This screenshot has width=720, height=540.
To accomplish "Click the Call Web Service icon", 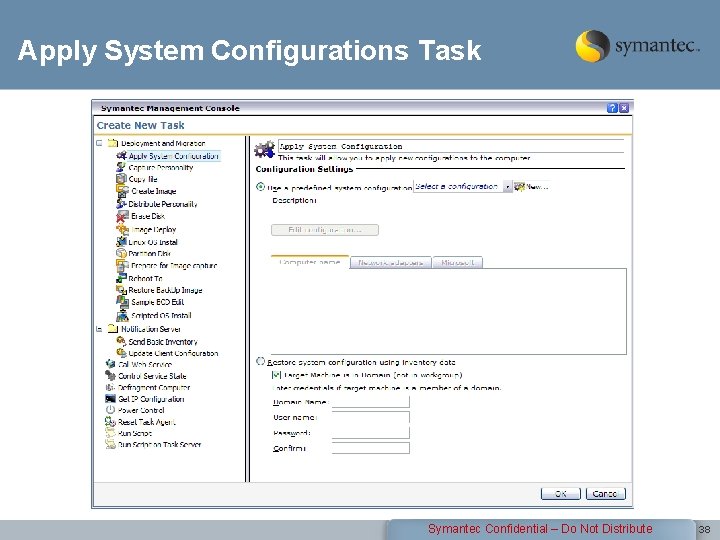I will [111, 364].
